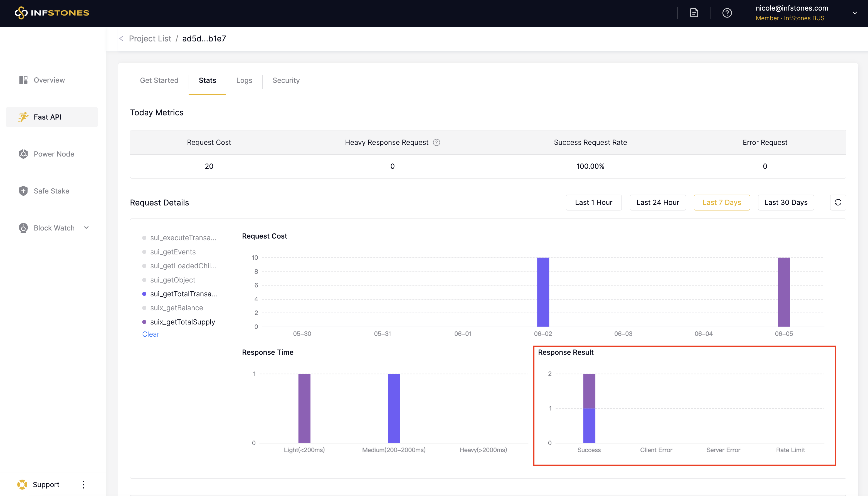This screenshot has width=868, height=496.
Task: Toggle sui_getEvents series on chart
Action: (x=173, y=252)
